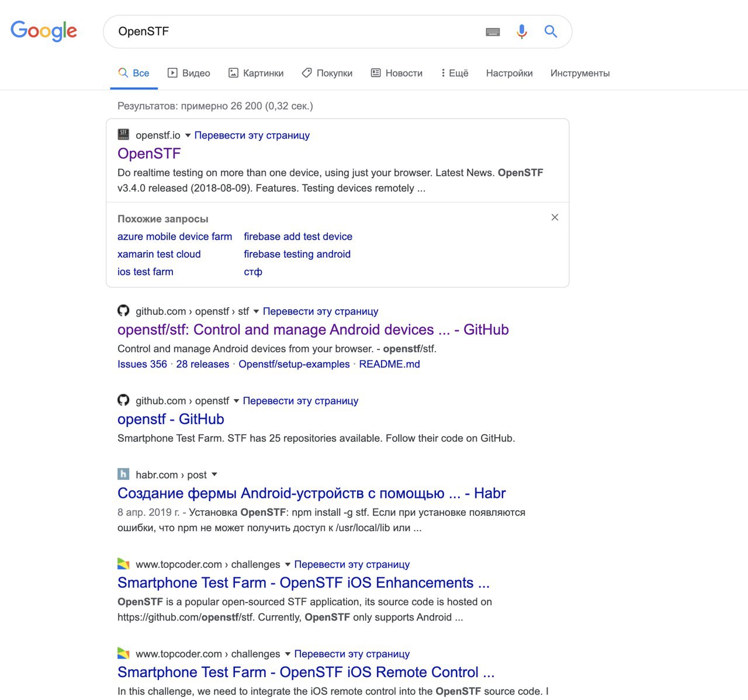Click topcoder favicon of iOS Enhancements result
748x700 pixels.
coord(123,564)
